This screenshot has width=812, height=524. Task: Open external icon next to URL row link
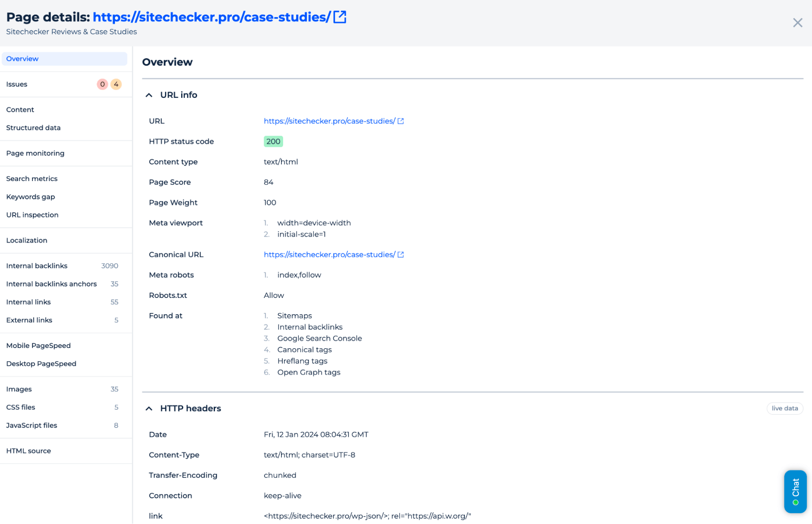point(401,121)
